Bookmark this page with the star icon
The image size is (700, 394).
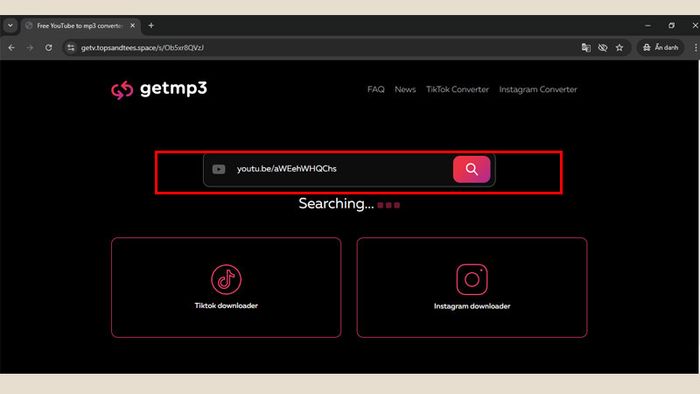tap(619, 47)
